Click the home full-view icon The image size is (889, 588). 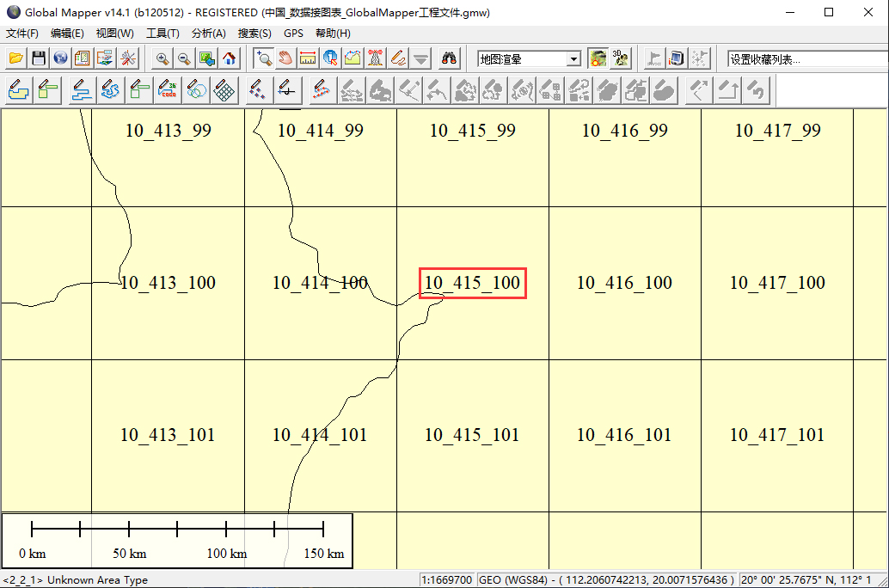230,58
